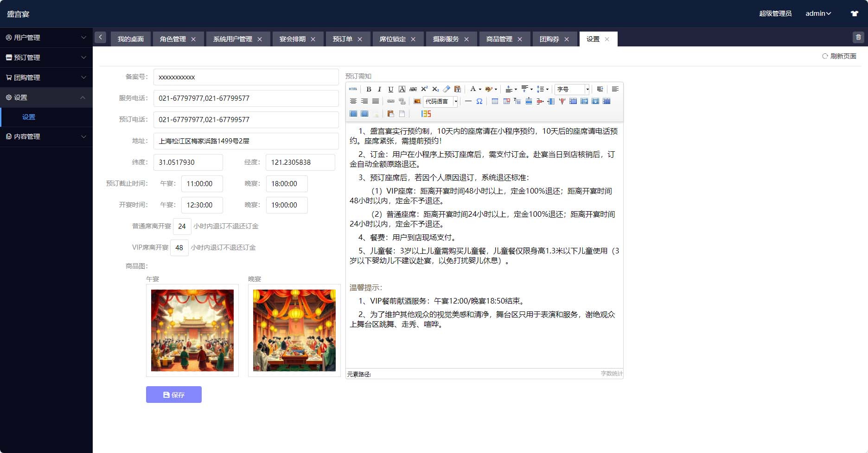This screenshot has width=868, height=453.
Task: Click the trash icon at tab bar right
Action: [x=858, y=37]
